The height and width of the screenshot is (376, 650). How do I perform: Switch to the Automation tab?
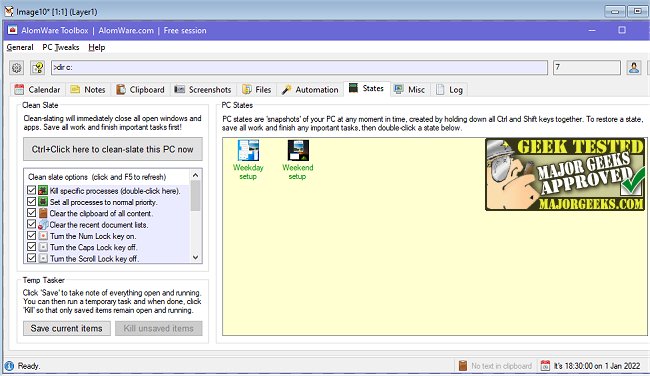click(x=310, y=90)
